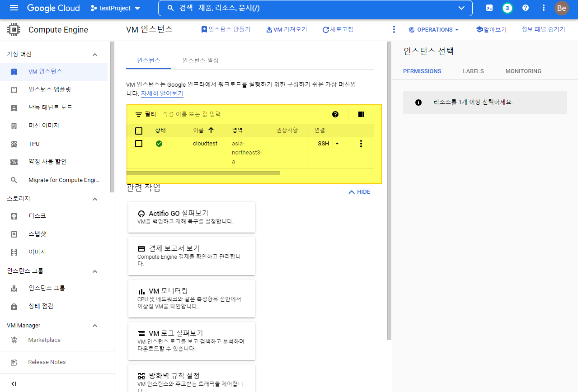Open the VM page more actions kebab
Screen dimensions: 578x392
394,29
